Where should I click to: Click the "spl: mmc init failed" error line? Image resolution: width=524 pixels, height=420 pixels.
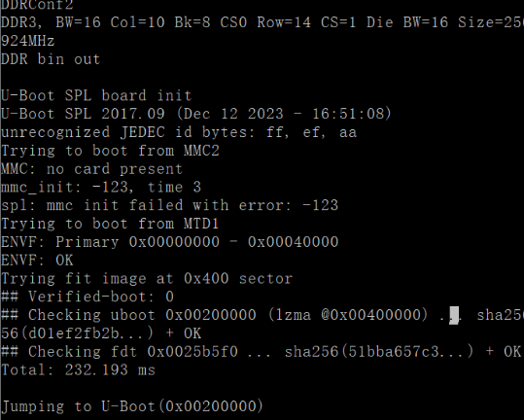click(170, 205)
